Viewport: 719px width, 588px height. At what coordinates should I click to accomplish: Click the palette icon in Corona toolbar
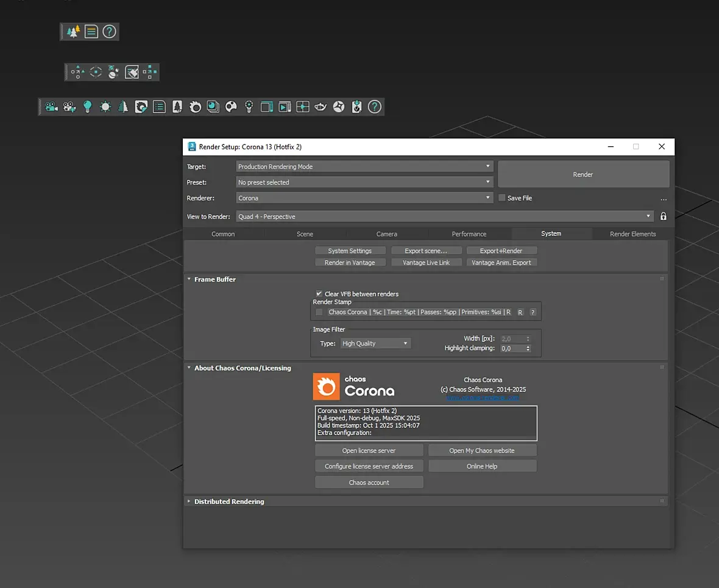(231, 107)
